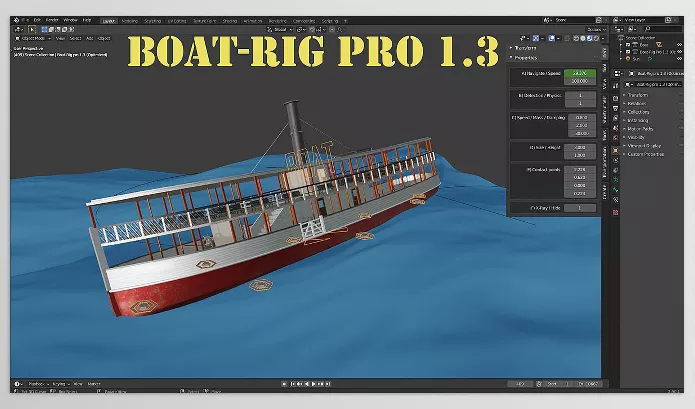Click the first Speed / Mass / Damping value
The width and height of the screenshot is (695, 409).
[582, 117]
